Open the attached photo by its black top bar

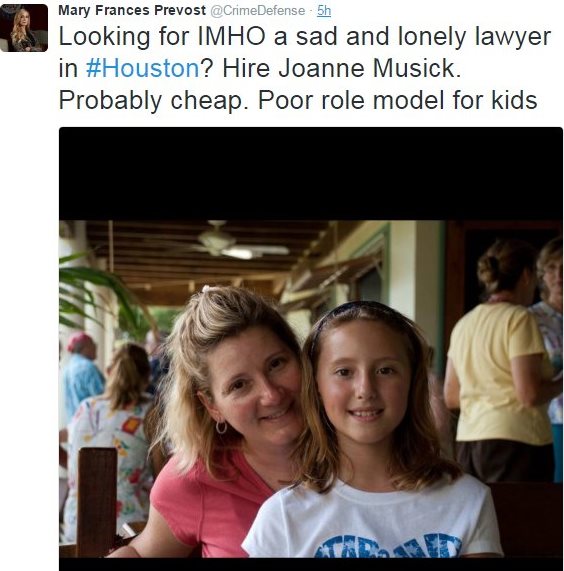(x=311, y=173)
